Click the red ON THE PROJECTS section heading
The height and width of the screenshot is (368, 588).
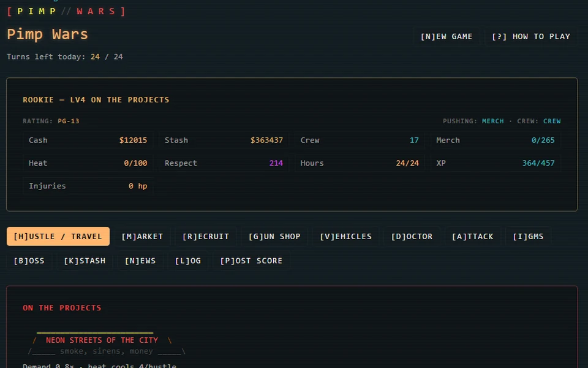click(62, 308)
